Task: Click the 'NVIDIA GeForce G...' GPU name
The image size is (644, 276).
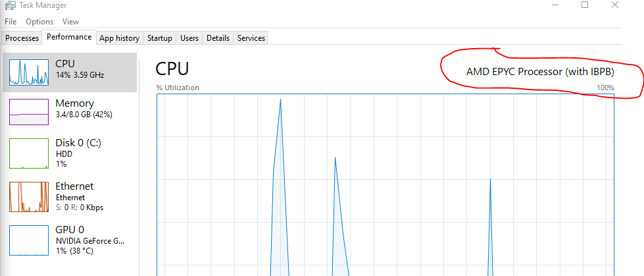Action: point(90,240)
